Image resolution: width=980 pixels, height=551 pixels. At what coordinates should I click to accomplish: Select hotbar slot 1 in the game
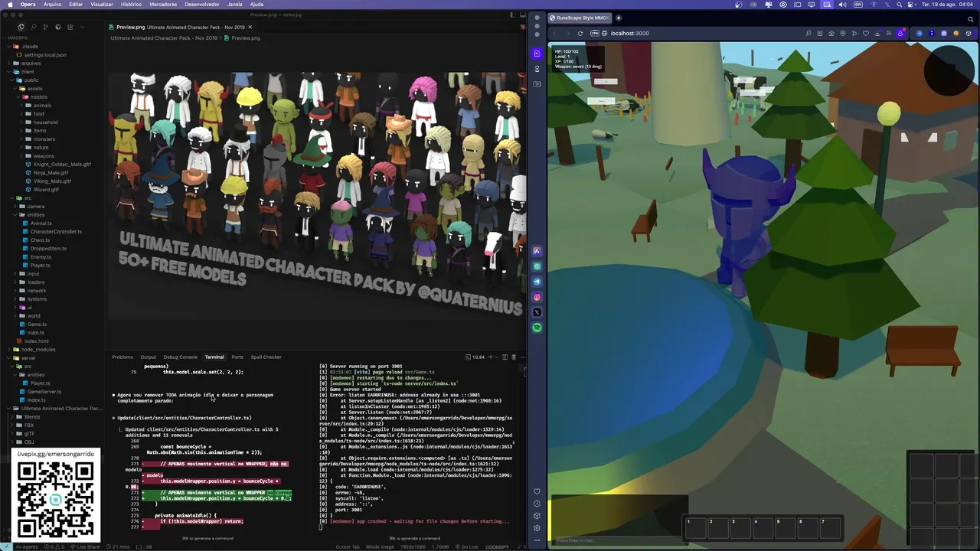(694, 527)
